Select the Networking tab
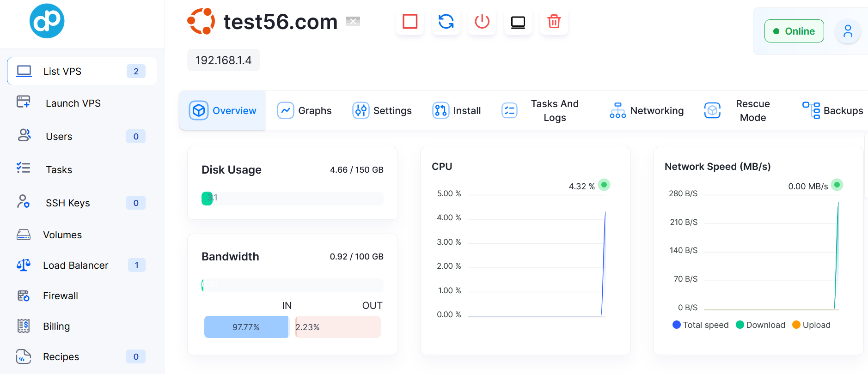Image resolution: width=868 pixels, height=374 pixels. [x=647, y=111]
